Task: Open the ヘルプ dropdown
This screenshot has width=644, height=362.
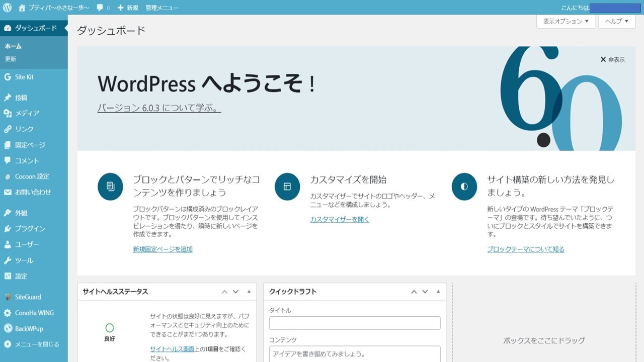Action: tap(617, 21)
